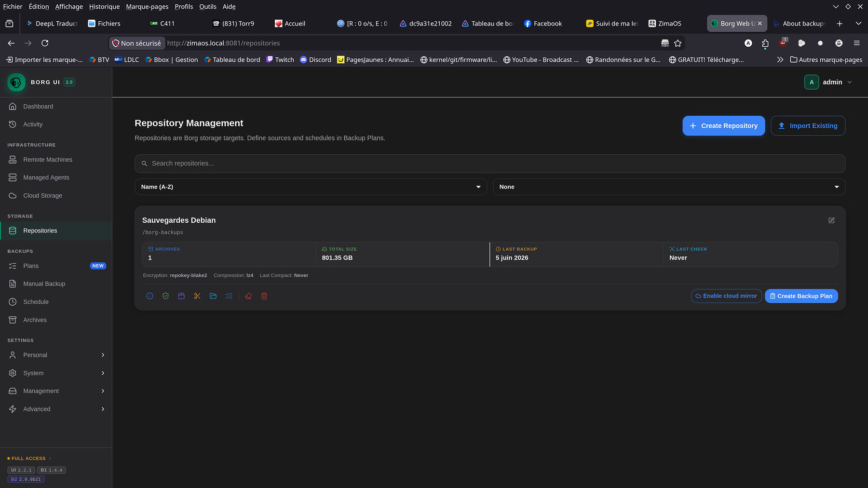Click the Sauvegardes Debian repository title
Image resolution: width=868 pixels, height=488 pixels.
coord(179,220)
